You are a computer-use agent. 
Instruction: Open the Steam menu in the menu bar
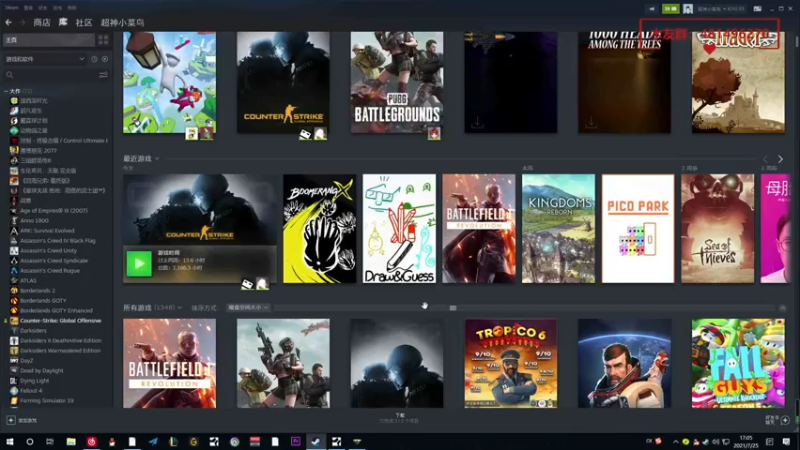[x=12, y=8]
